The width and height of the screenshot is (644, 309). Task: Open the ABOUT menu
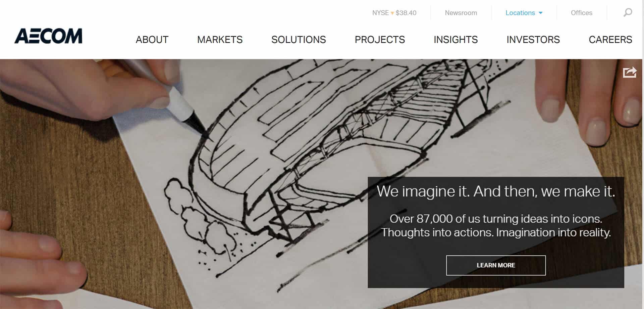click(x=152, y=40)
